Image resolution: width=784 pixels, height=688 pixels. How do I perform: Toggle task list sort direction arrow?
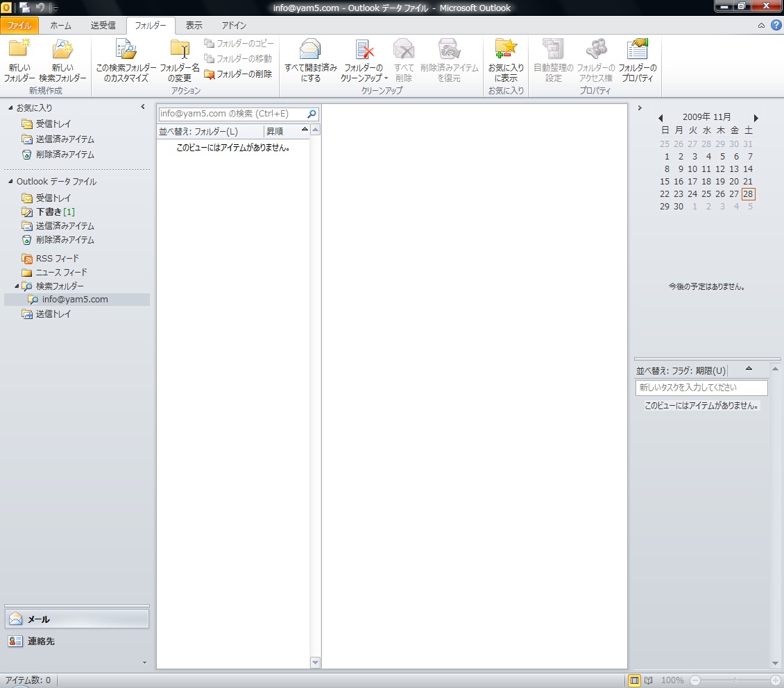click(x=749, y=369)
